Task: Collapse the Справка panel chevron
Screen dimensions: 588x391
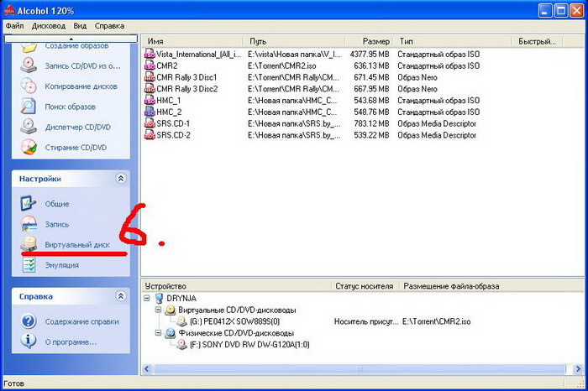Action: (x=121, y=296)
